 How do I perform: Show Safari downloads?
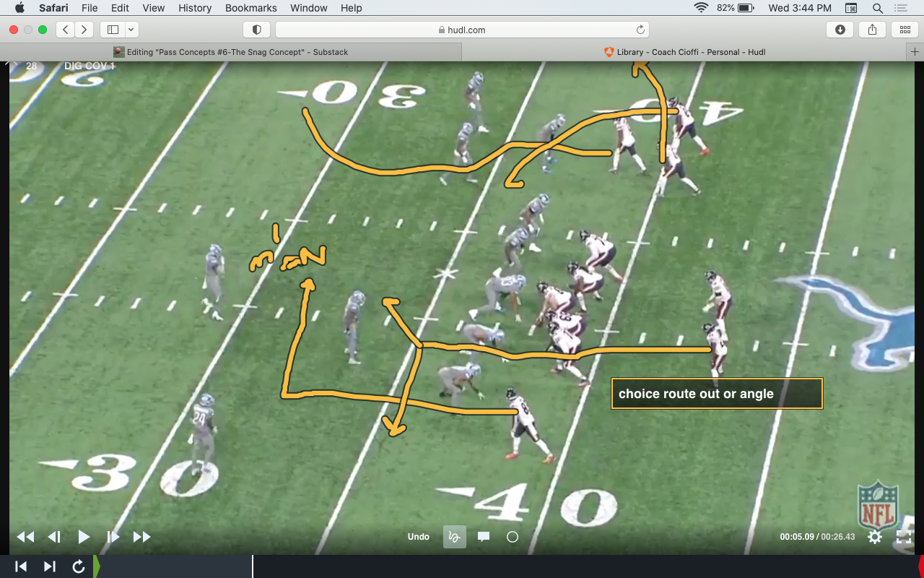click(x=840, y=30)
